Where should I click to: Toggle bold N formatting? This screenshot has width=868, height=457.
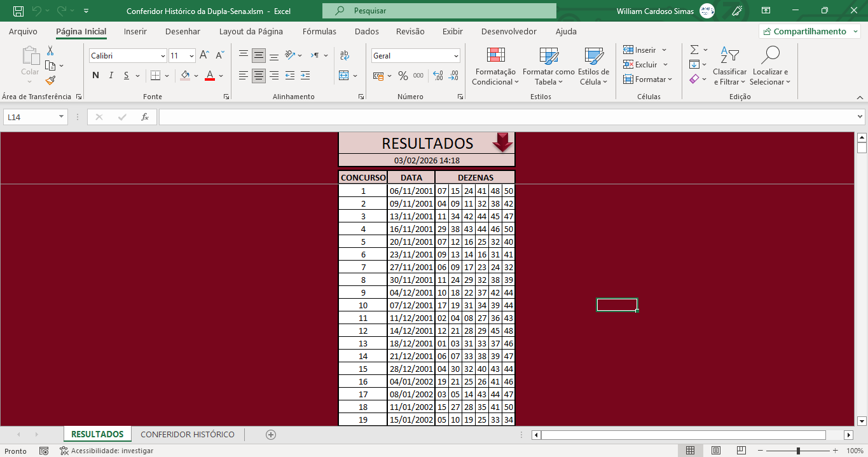[95, 76]
